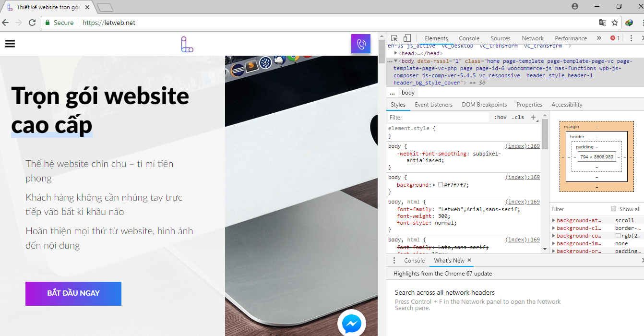Switch to the DOM Breakpoints tab
The image size is (644, 336).
point(484,105)
